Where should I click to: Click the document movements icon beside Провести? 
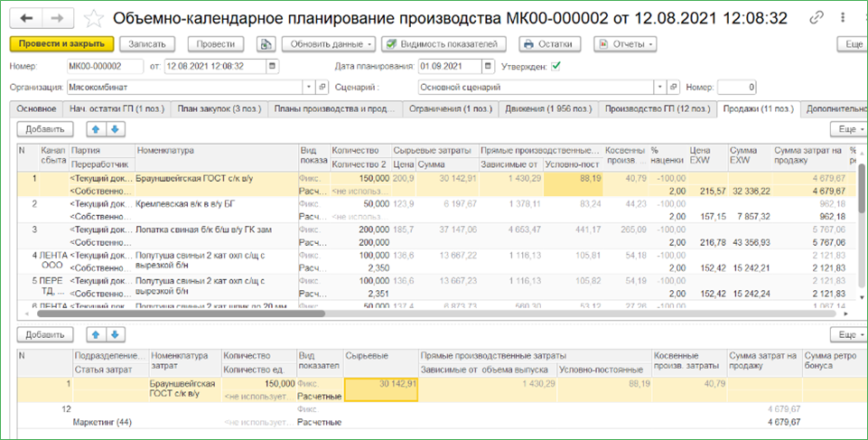(266, 44)
